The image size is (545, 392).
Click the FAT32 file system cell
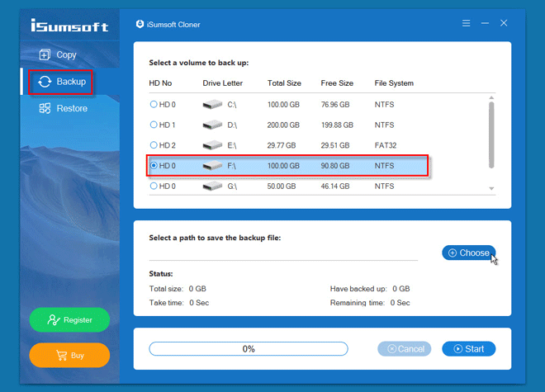(386, 145)
